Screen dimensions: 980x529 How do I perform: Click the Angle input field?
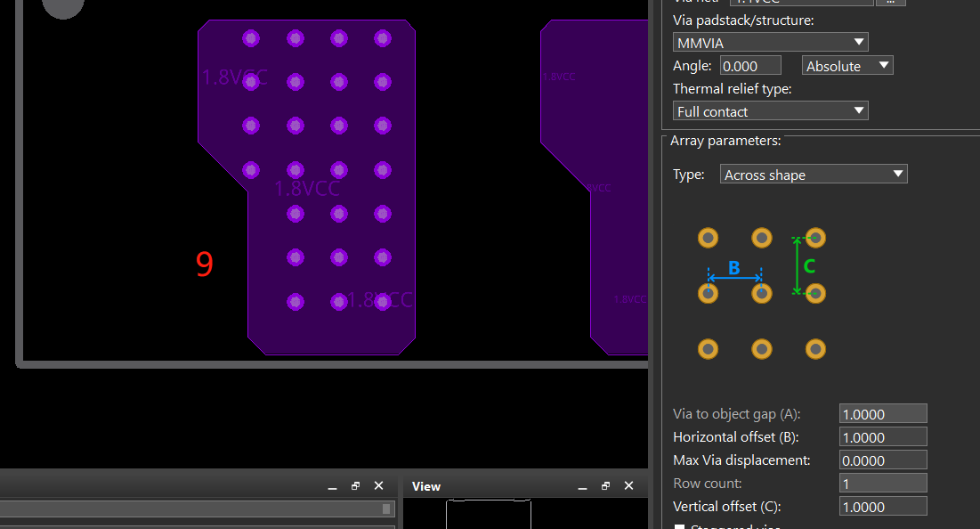(750, 66)
